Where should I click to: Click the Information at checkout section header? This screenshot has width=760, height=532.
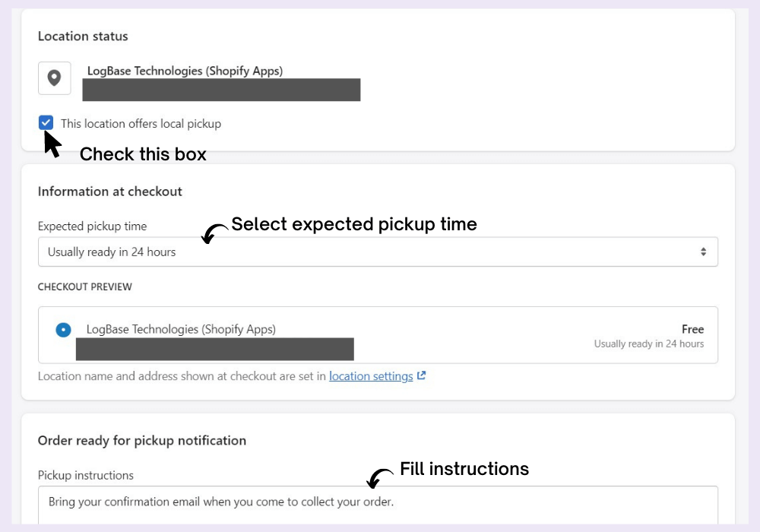(110, 191)
